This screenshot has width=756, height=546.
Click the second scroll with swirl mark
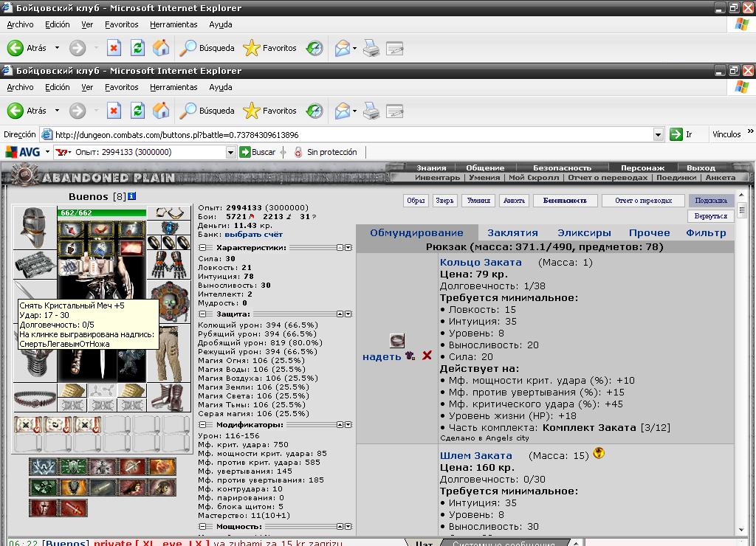point(58,424)
